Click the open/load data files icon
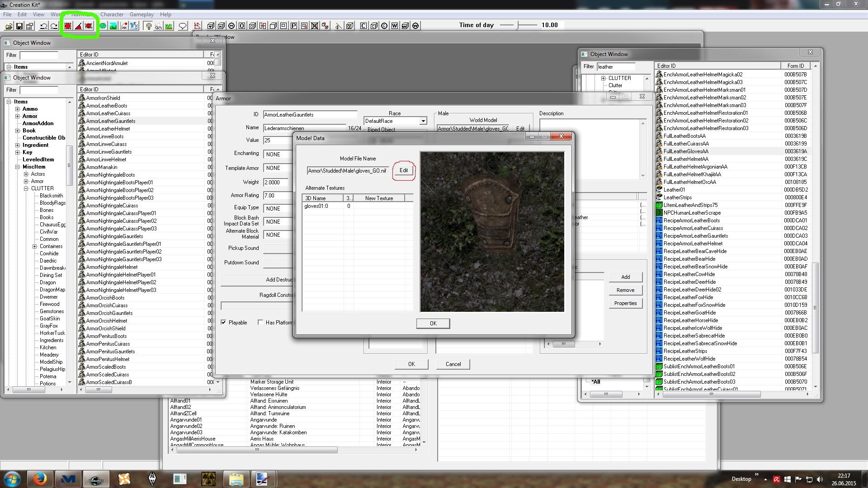Image resolution: width=868 pixels, height=488 pixels. pyautogui.click(x=9, y=26)
